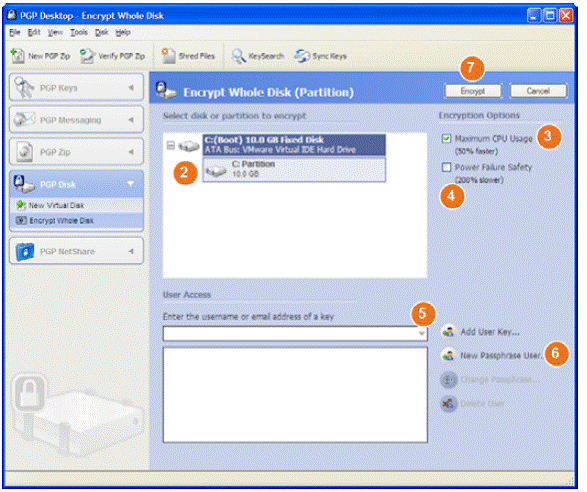Click inside the user access list box
Screen dimensions: 587x492
point(295,395)
